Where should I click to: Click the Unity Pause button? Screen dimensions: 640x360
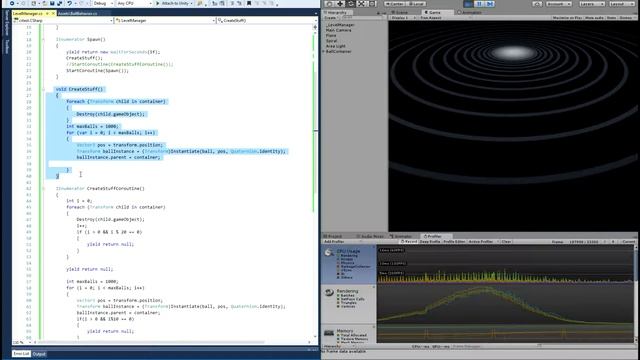(x=479, y=4)
